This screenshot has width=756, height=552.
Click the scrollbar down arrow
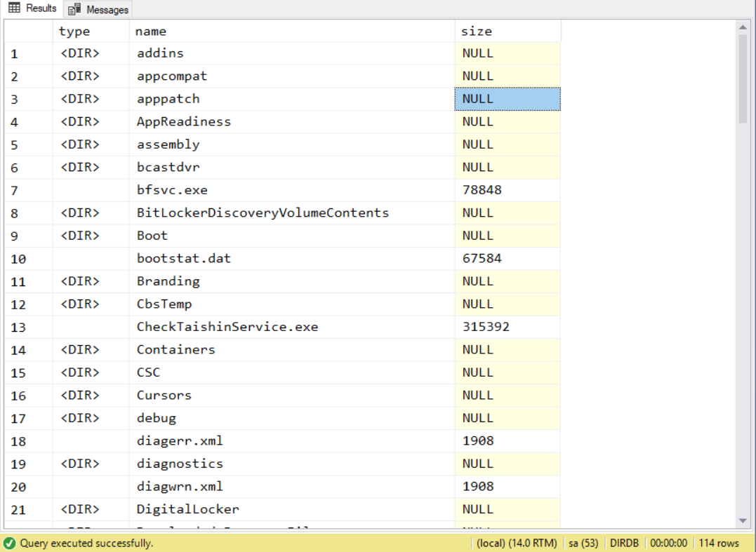(743, 520)
